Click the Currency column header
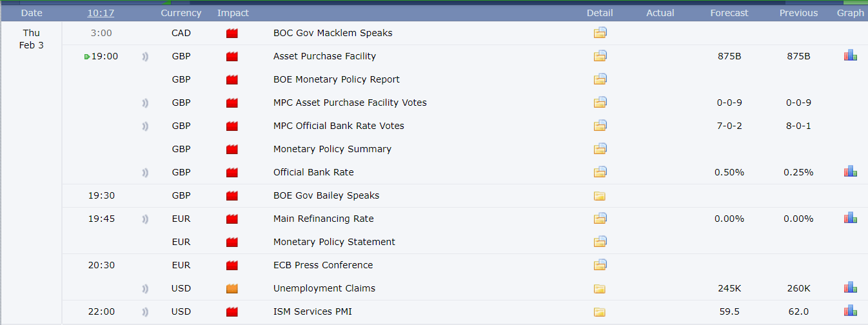The image size is (868, 325). click(181, 13)
